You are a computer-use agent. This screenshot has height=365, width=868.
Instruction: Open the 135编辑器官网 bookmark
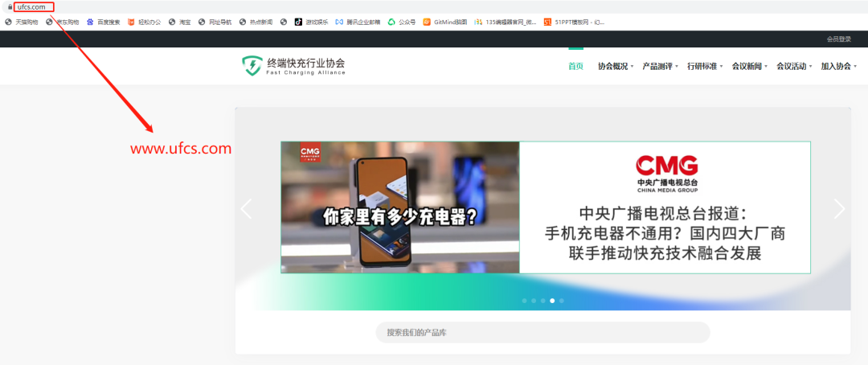pyautogui.click(x=506, y=23)
